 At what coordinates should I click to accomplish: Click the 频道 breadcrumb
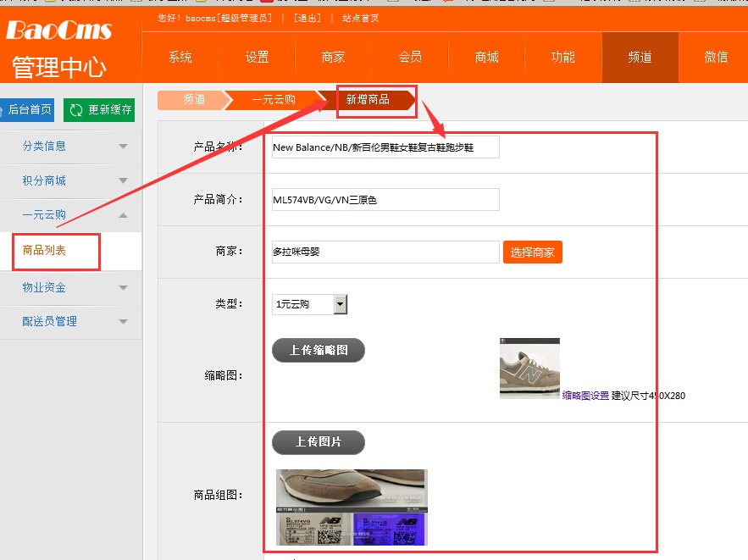click(x=195, y=100)
